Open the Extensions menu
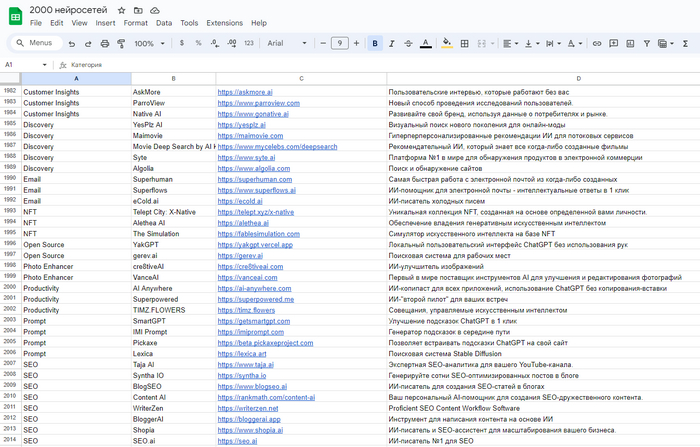The width and height of the screenshot is (700, 447). coord(223,22)
